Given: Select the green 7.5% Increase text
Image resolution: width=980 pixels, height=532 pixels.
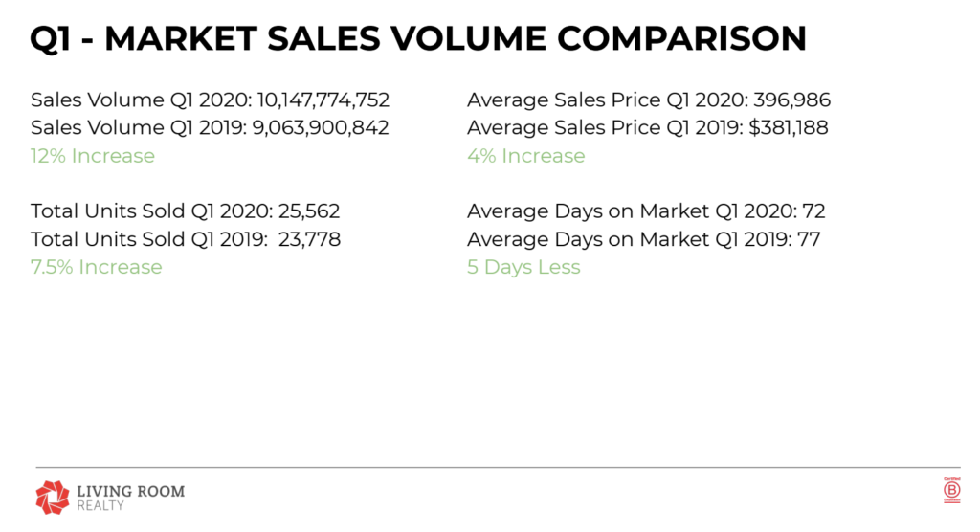Looking at the screenshot, I should (97, 267).
